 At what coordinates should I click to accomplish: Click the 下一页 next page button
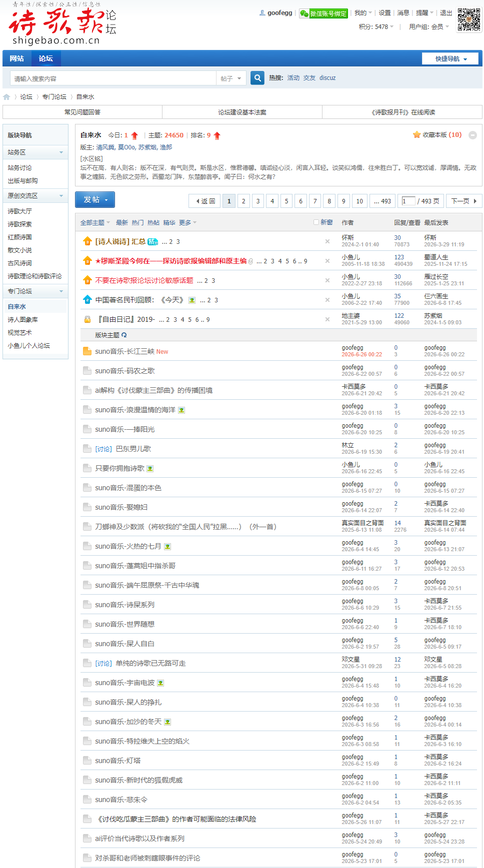click(464, 201)
